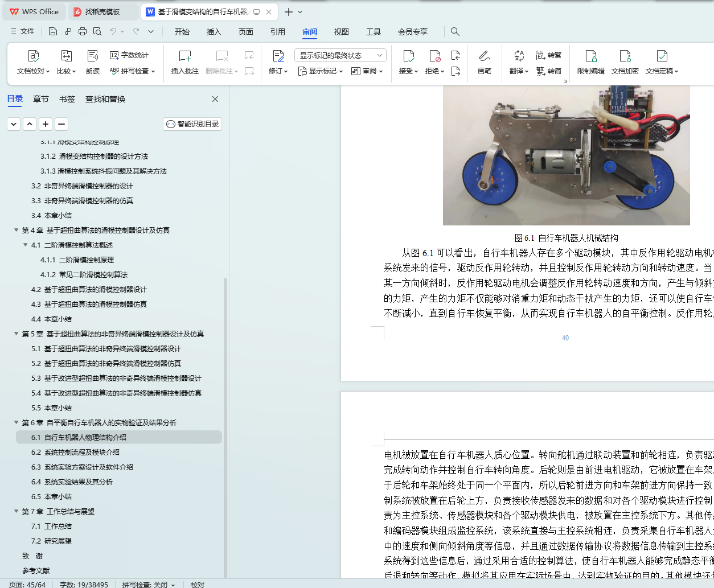Open the 显示标记的最终状态 dropdown

pyautogui.click(x=340, y=55)
